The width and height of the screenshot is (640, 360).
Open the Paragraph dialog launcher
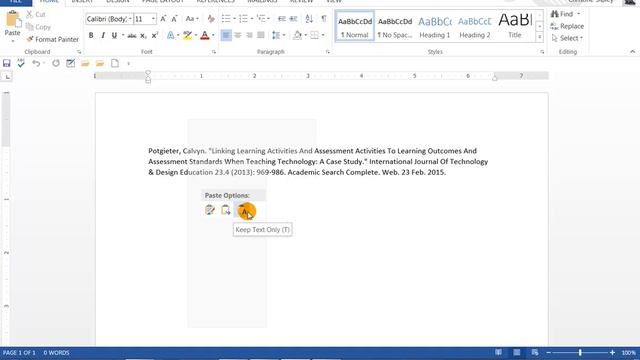[328, 52]
